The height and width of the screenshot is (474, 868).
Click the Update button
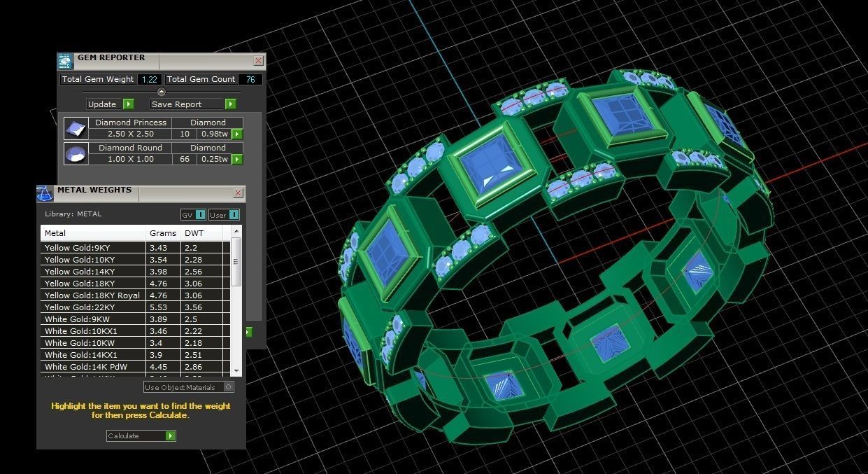click(110, 104)
